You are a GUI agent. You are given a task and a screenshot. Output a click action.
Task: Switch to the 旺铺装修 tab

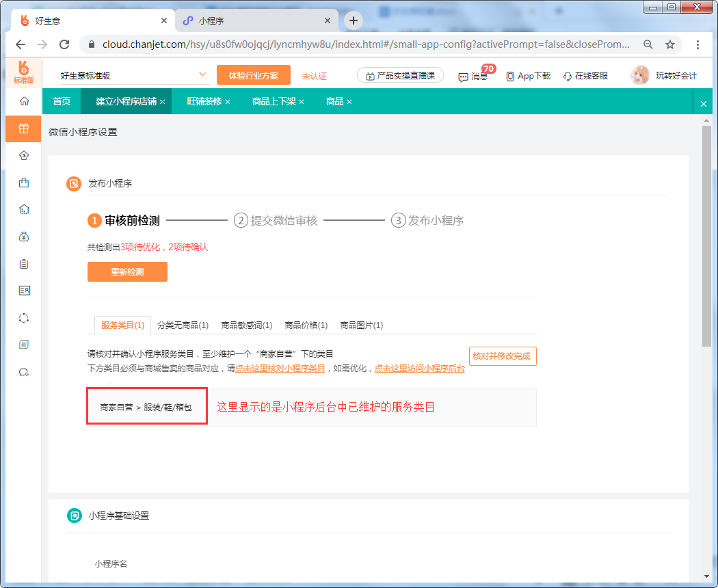[204, 101]
